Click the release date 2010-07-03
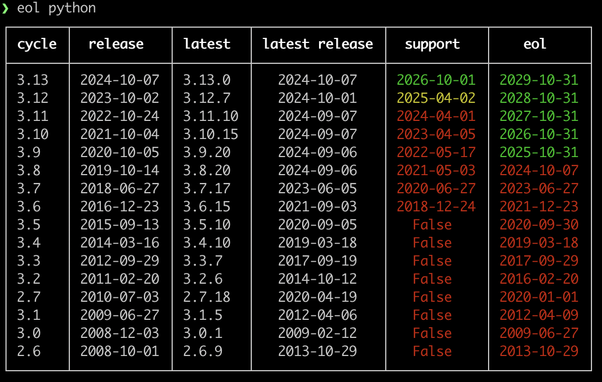Screen dimensions: 602x382 120,297
